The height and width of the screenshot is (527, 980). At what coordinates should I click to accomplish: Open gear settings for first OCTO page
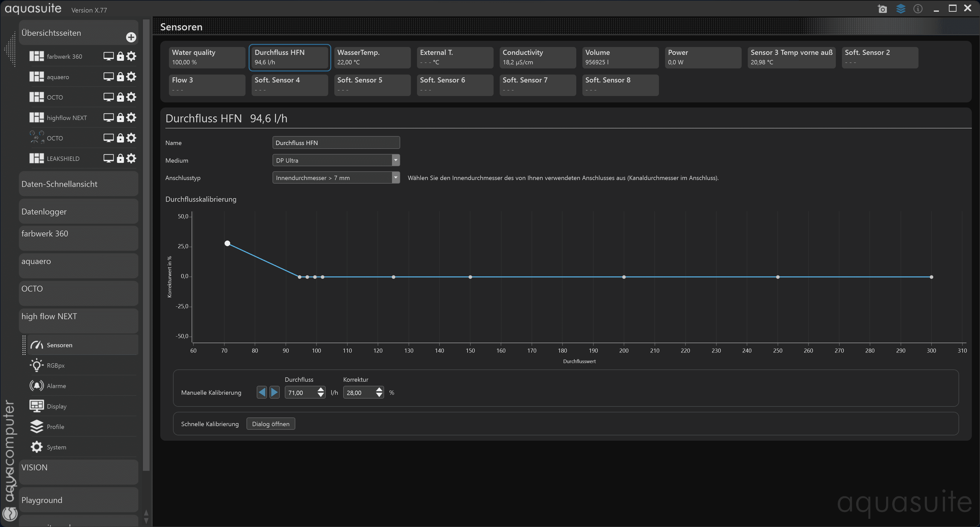coord(131,97)
